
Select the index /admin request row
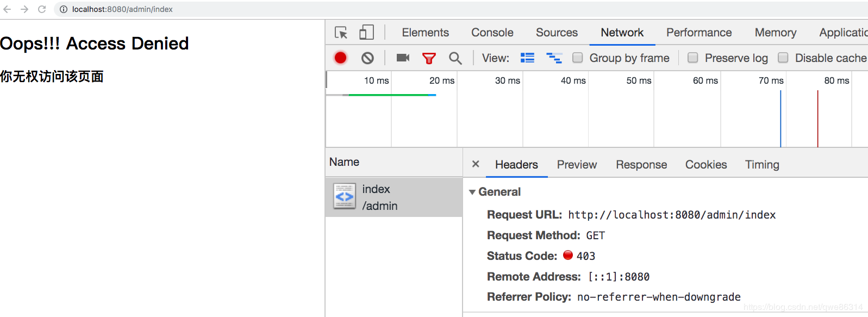[x=394, y=197]
